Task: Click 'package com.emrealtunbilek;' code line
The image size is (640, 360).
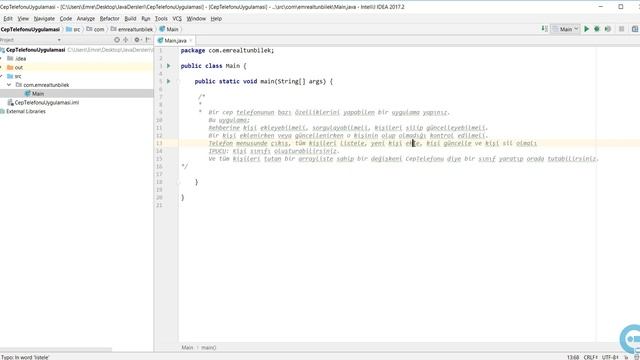Action: point(227,50)
